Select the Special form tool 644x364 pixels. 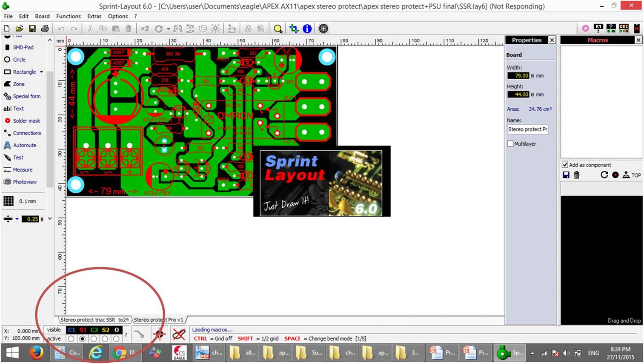click(x=22, y=96)
